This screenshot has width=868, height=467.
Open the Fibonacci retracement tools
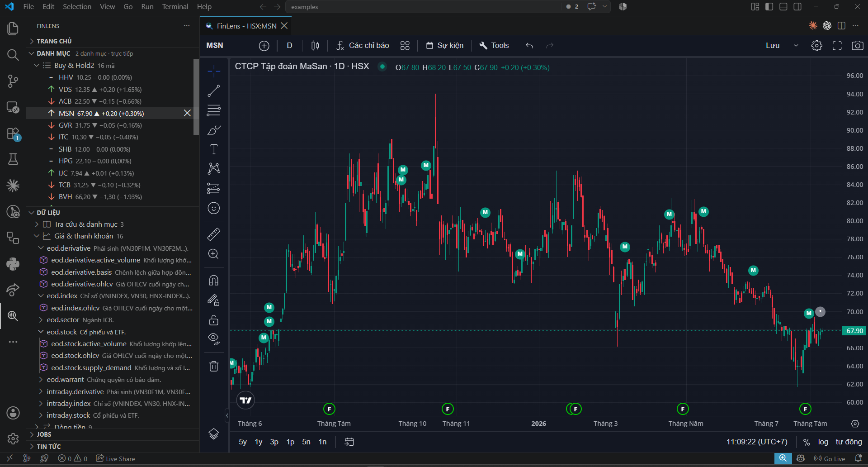(214, 110)
